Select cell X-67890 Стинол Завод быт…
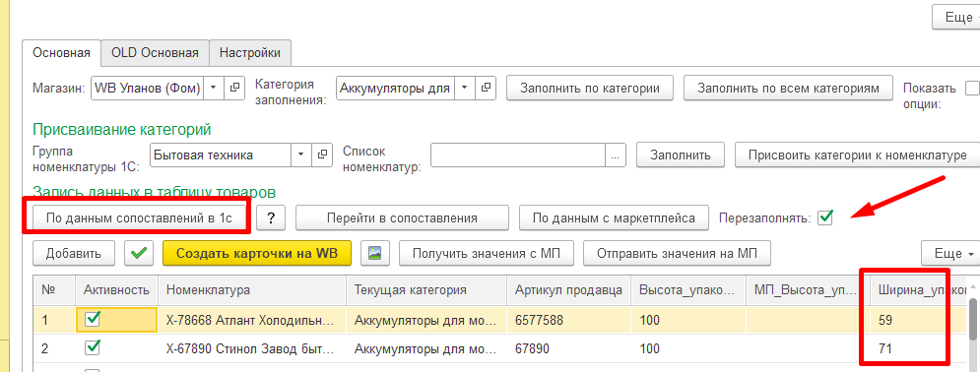980x372 pixels. pyautogui.click(x=253, y=348)
